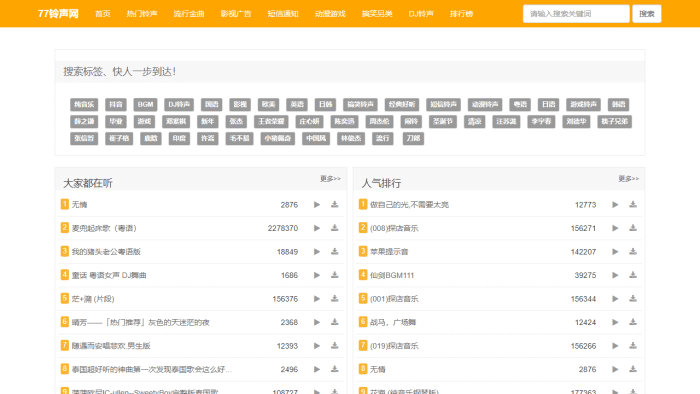The width and height of the screenshot is (700, 394).
Task: Open the 仙剑BGM111 song title
Action: click(392, 275)
